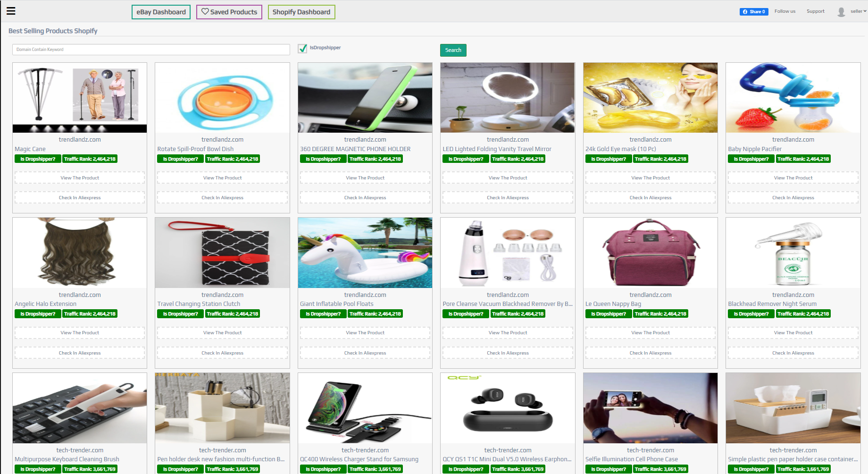Open the Follow us link
The image size is (868, 474).
785,11
